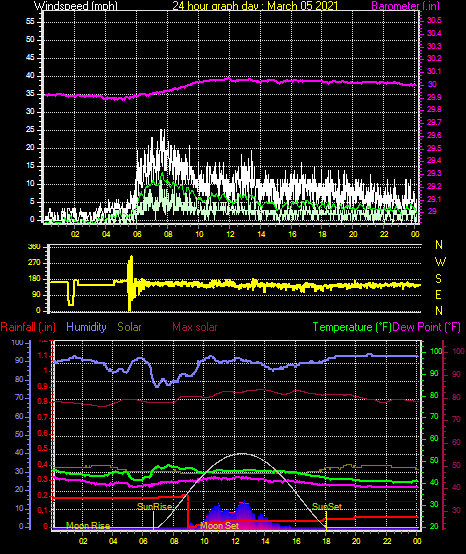Viewport: 466px width, 554px height.
Task: Click the Windspeed (mph) axis title
Action: click(x=76, y=6)
